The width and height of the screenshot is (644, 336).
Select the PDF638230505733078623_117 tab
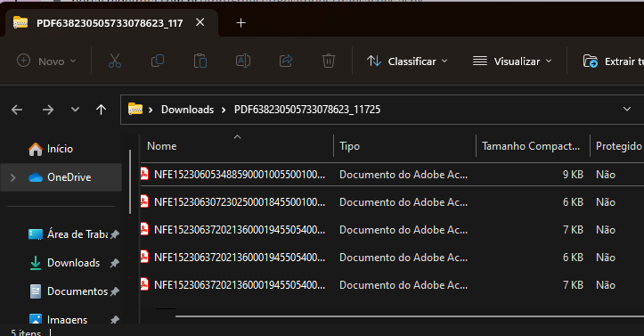pyautogui.click(x=110, y=23)
